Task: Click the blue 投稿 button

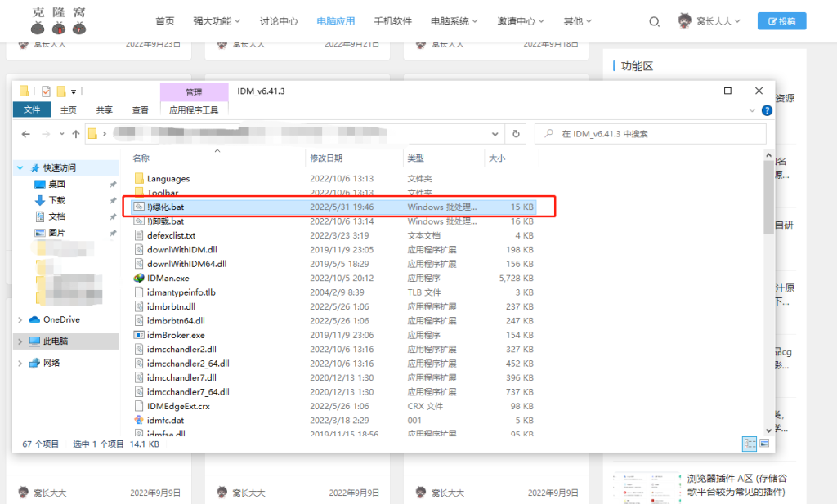Action: point(781,21)
